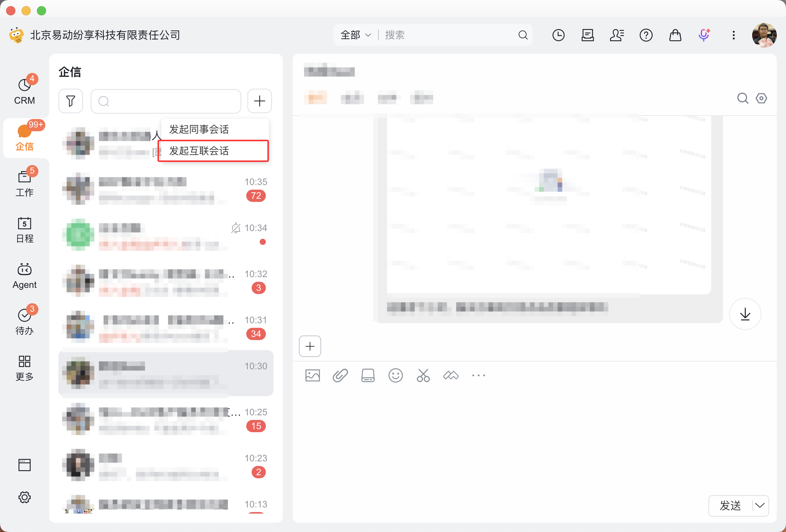This screenshot has width=786, height=532.
Task: Open the settings gear in sidebar
Action: tap(25, 497)
